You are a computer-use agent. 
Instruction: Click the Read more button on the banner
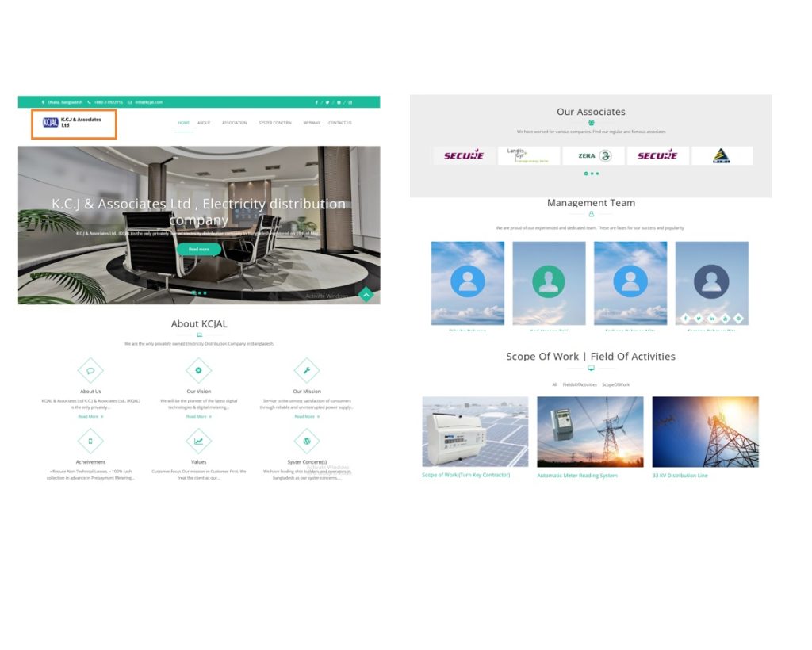pos(198,249)
